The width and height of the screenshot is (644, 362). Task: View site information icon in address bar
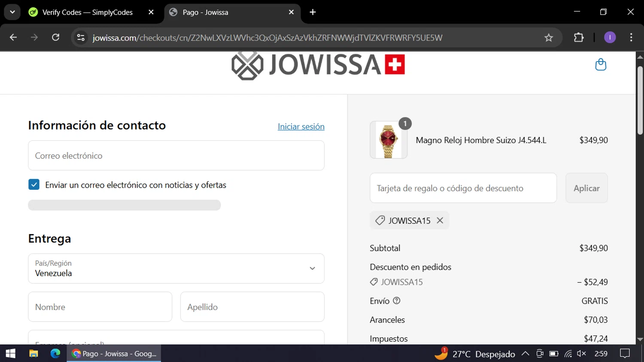pos(81,38)
